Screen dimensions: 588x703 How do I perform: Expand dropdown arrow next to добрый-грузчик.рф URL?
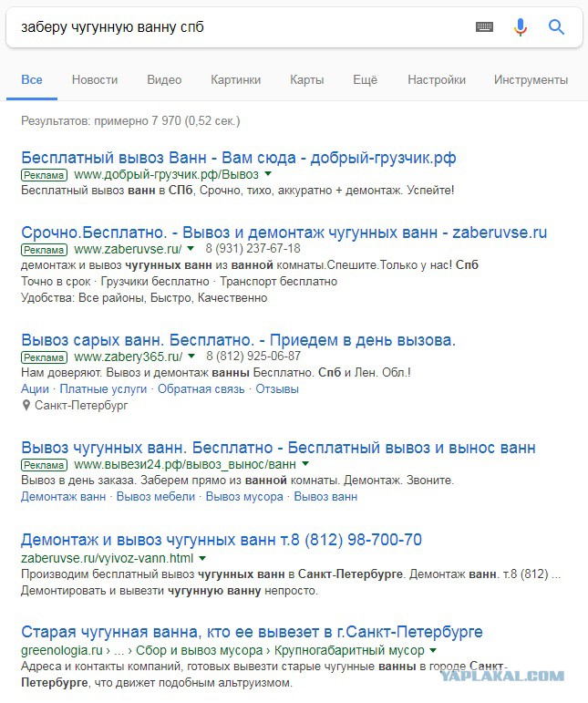coord(268,173)
